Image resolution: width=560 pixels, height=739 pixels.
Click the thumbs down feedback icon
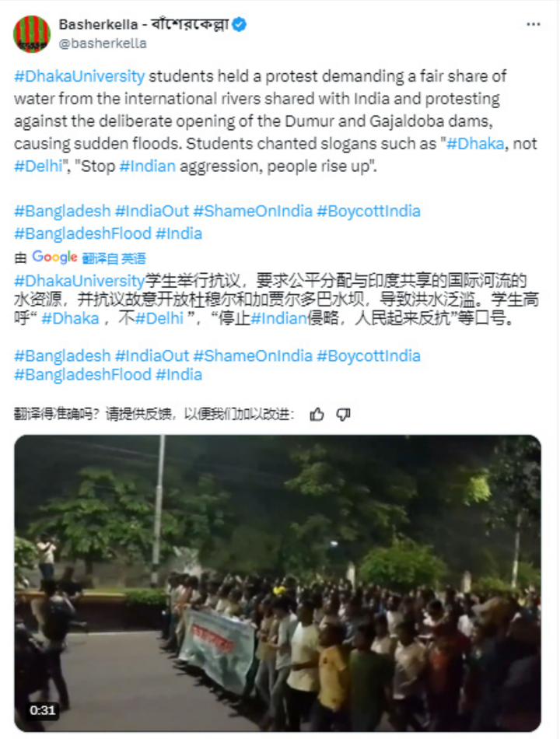tap(343, 415)
